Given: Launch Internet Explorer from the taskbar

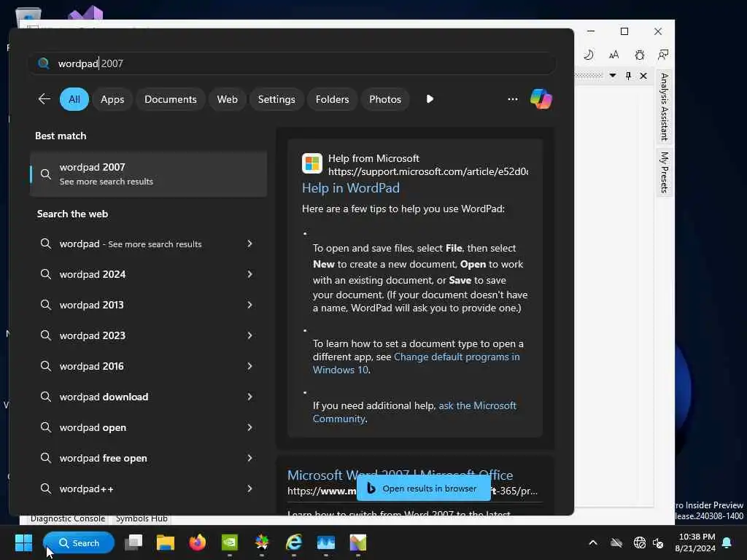Looking at the screenshot, I should 294,542.
